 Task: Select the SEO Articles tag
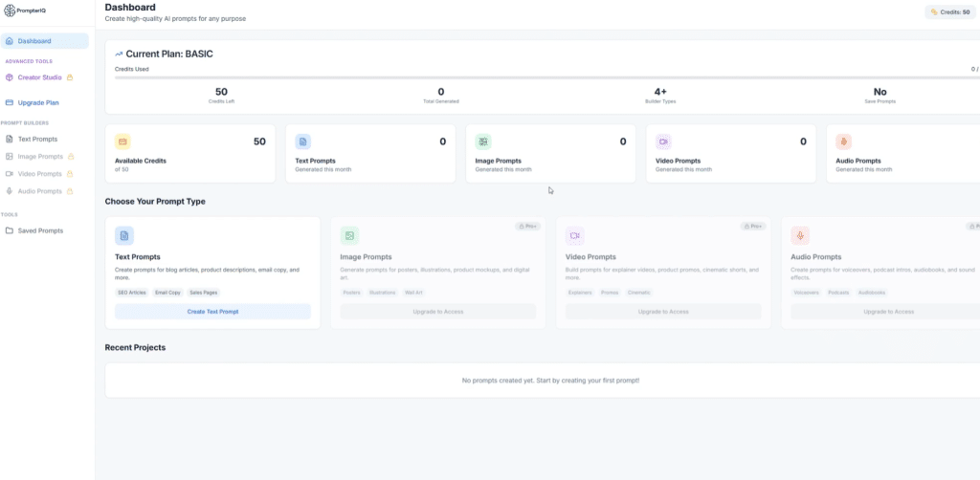(x=132, y=292)
